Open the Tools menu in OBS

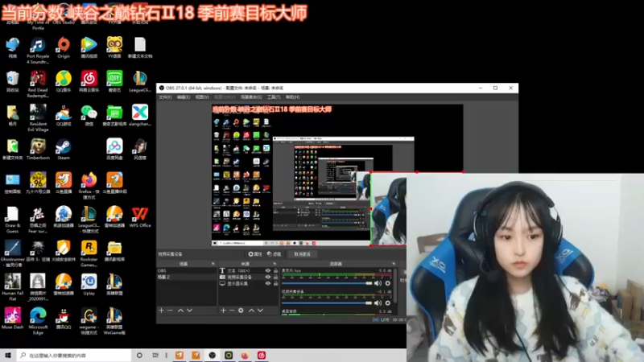(x=274, y=97)
